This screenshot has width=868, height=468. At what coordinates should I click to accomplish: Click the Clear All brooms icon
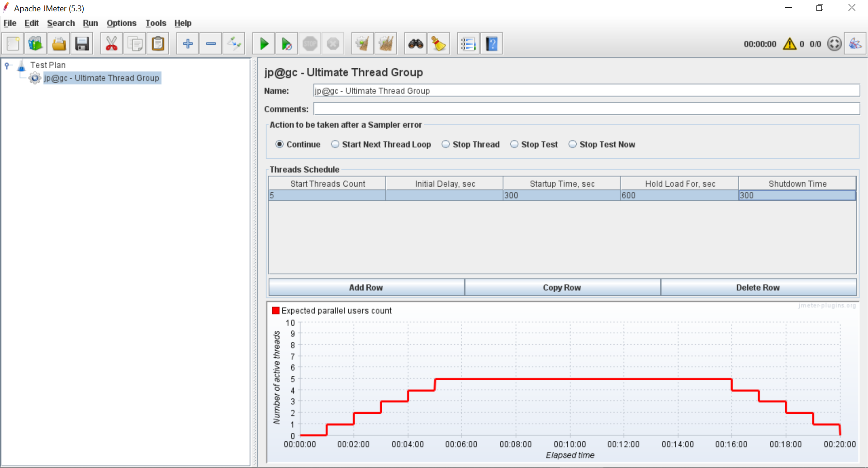click(x=386, y=44)
